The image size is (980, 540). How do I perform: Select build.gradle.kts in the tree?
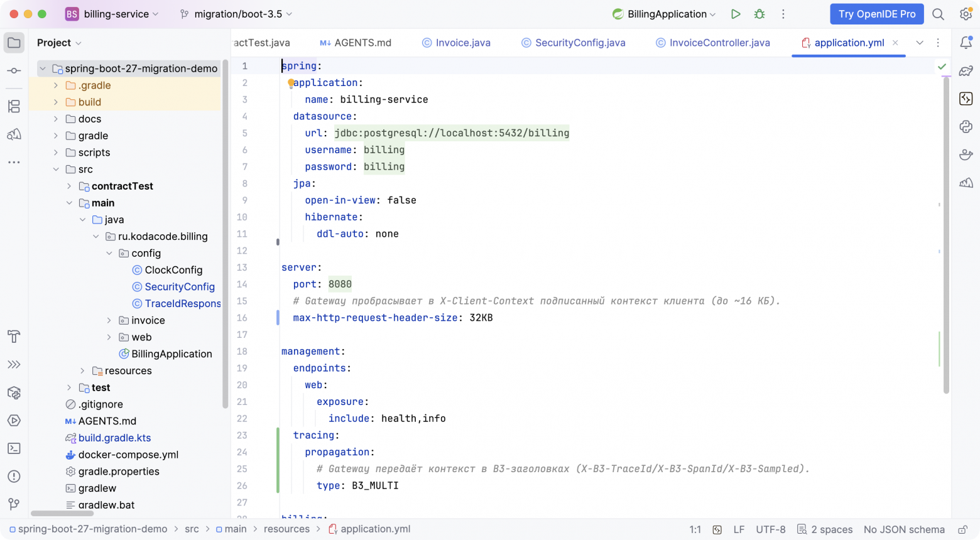(x=108, y=438)
